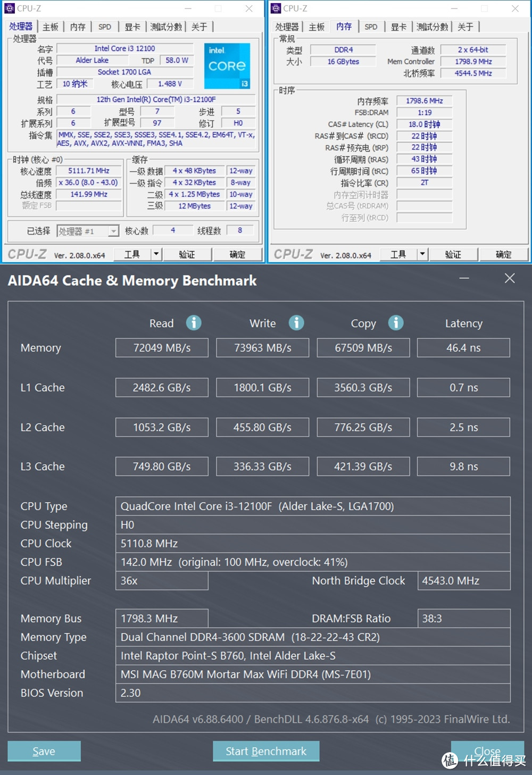The height and width of the screenshot is (775, 532).
Task: Switch to 处理器 tab in right CPU-Z window
Action: pyautogui.click(x=287, y=27)
